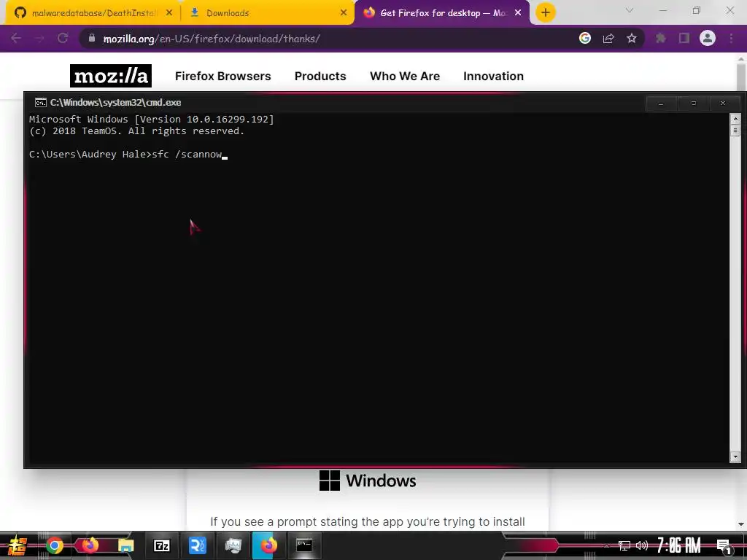Share this page icon
The height and width of the screenshot is (560, 747).
[608, 39]
